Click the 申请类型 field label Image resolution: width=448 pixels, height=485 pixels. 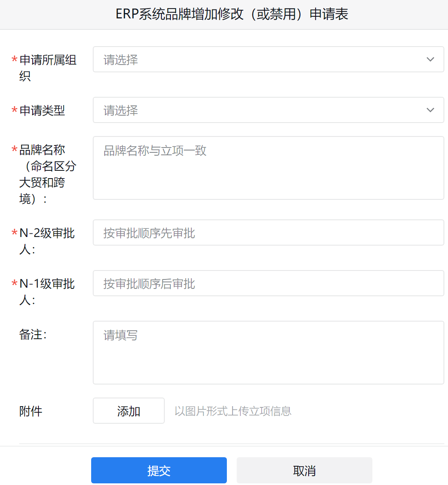point(42,110)
